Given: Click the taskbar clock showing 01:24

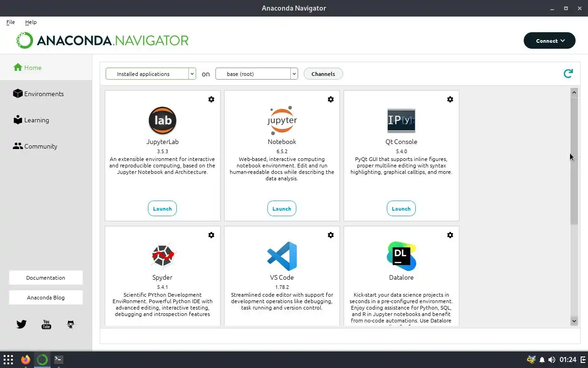Looking at the screenshot, I should 568,360.
